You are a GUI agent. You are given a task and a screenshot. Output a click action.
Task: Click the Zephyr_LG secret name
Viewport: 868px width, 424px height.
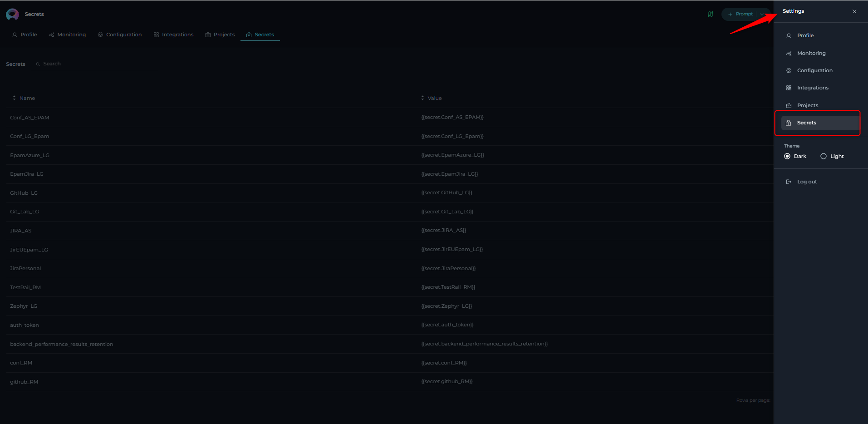point(24,306)
